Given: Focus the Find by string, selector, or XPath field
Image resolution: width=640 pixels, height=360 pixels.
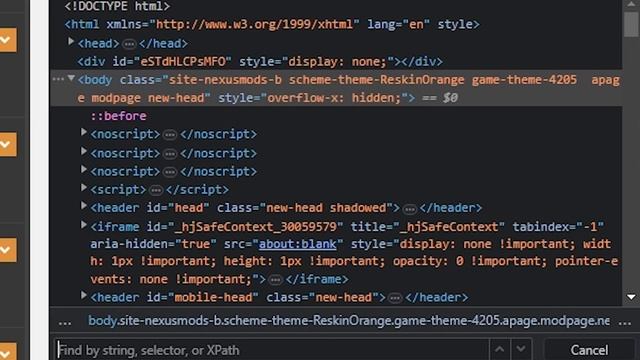Looking at the screenshot, I should [x=271, y=350].
